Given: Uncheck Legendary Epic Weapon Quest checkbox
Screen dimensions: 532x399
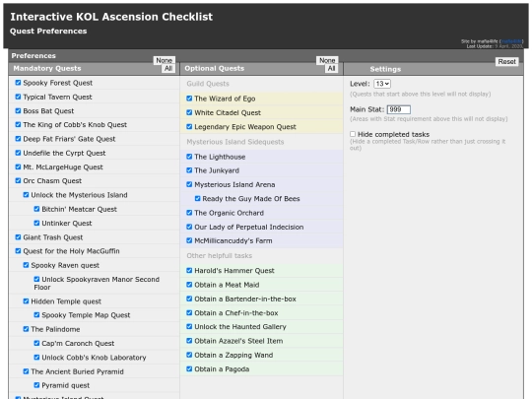Looking at the screenshot, I should coord(189,126).
